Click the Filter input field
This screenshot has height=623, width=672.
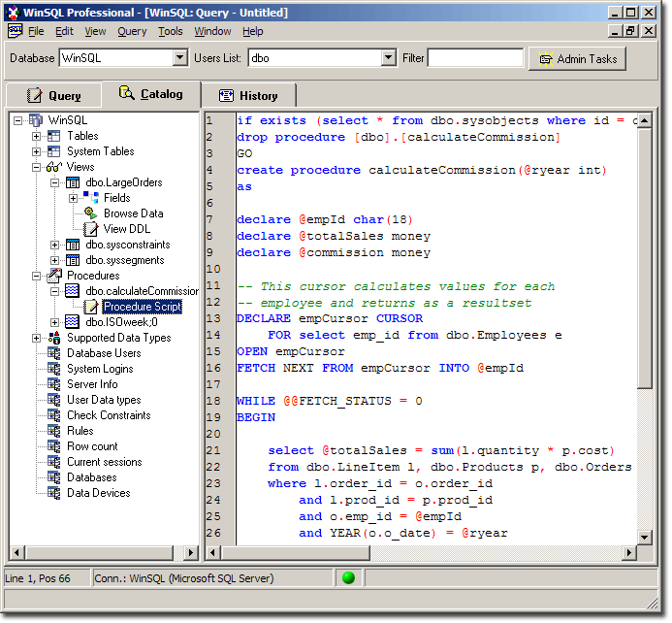pyautogui.click(x=475, y=58)
